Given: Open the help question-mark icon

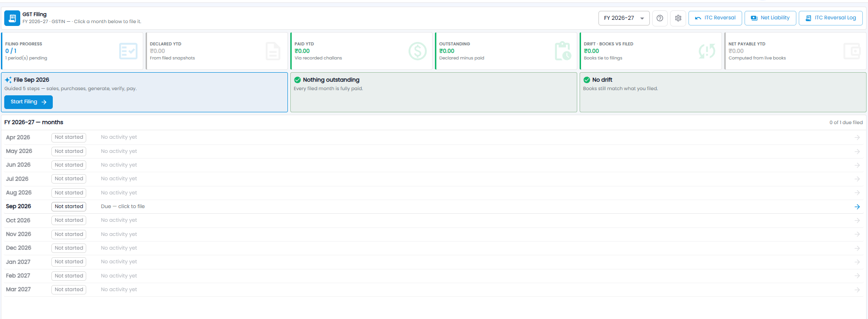Looking at the screenshot, I should [x=660, y=18].
